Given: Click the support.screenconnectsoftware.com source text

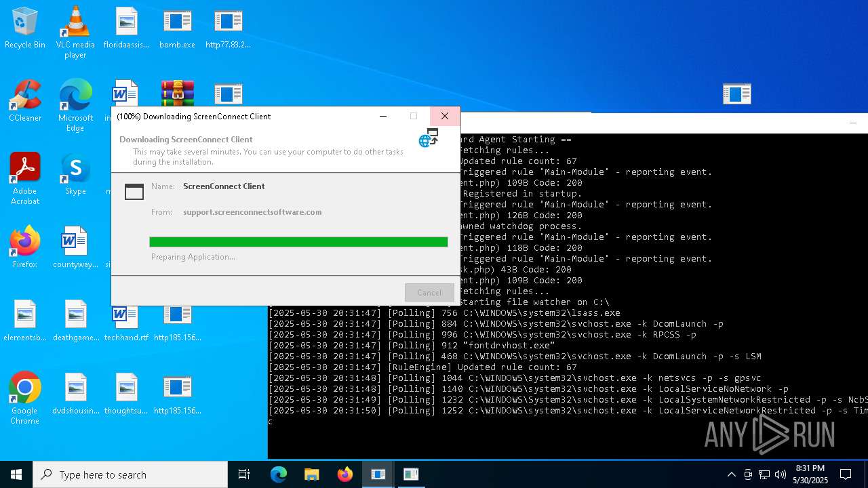Looking at the screenshot, I should (x=252, y=212).
